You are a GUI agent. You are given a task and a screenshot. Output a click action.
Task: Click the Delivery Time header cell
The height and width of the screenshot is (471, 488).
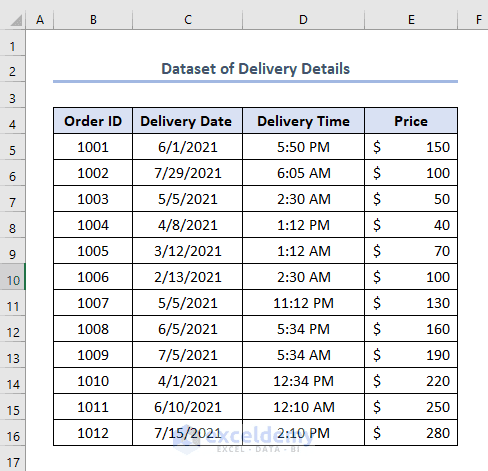point(303,121)
